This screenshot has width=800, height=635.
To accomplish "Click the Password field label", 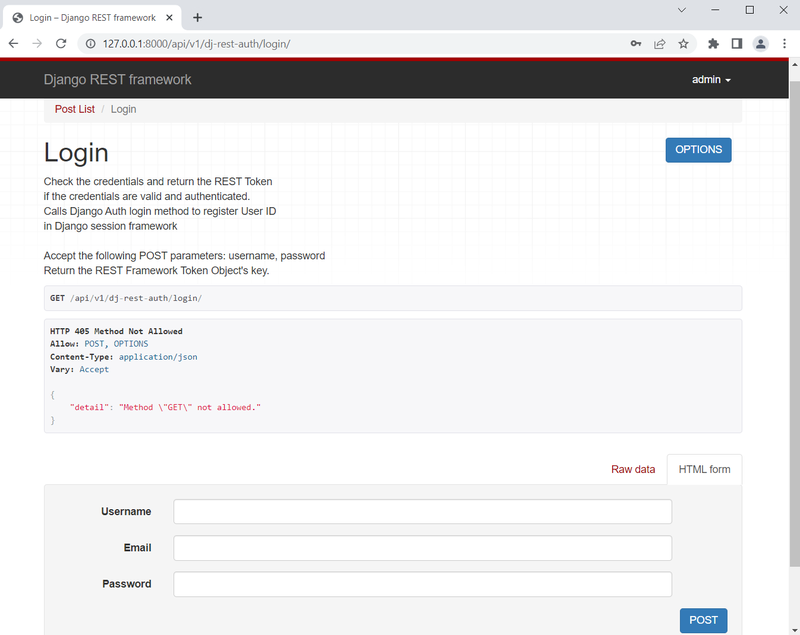I will tap(127, 584).
